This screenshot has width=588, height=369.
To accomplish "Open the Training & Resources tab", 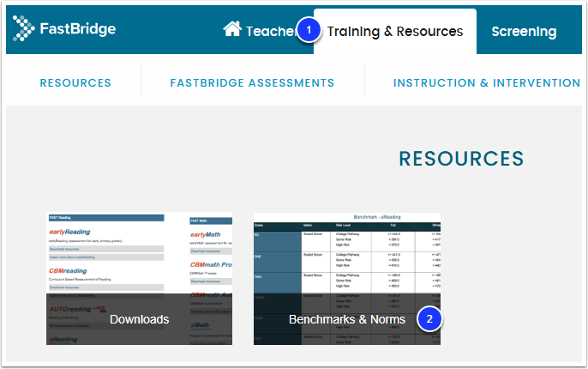I will tap(395, 32).
